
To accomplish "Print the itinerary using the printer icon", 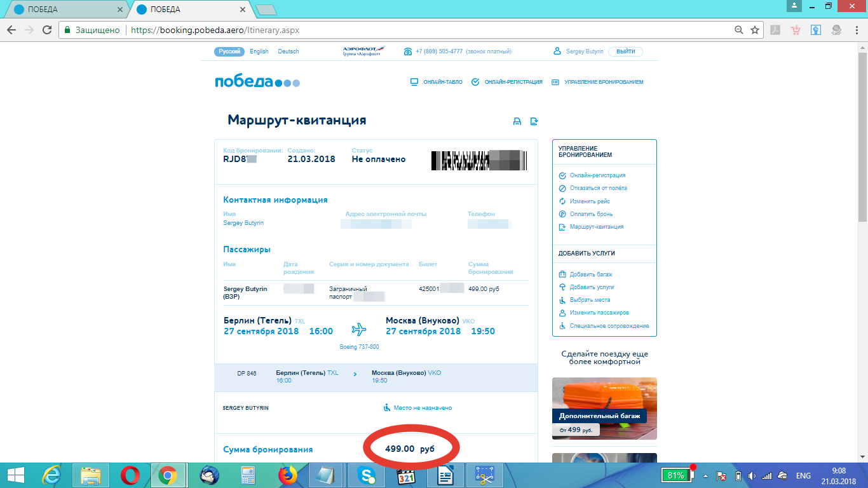I will (x=517, y=122).
